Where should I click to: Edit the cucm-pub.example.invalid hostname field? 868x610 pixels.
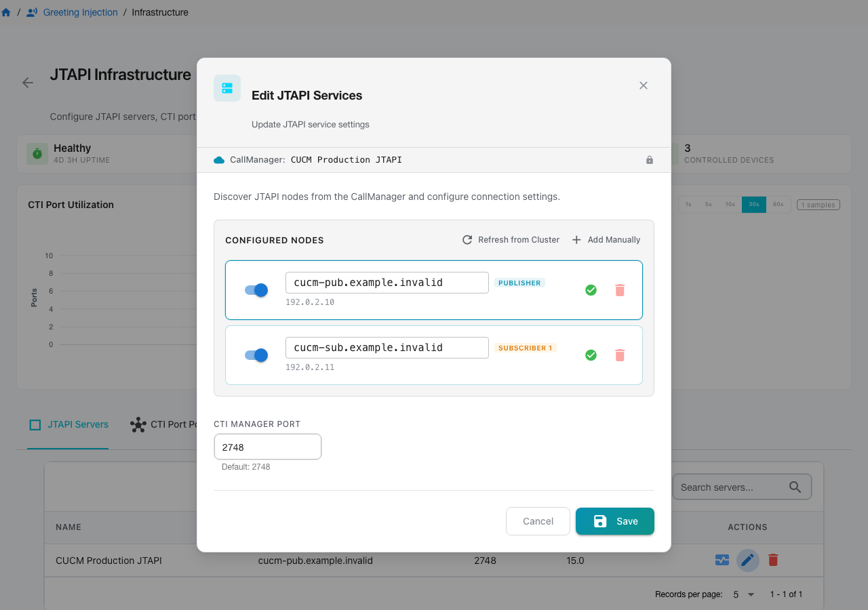pos(387,283)
